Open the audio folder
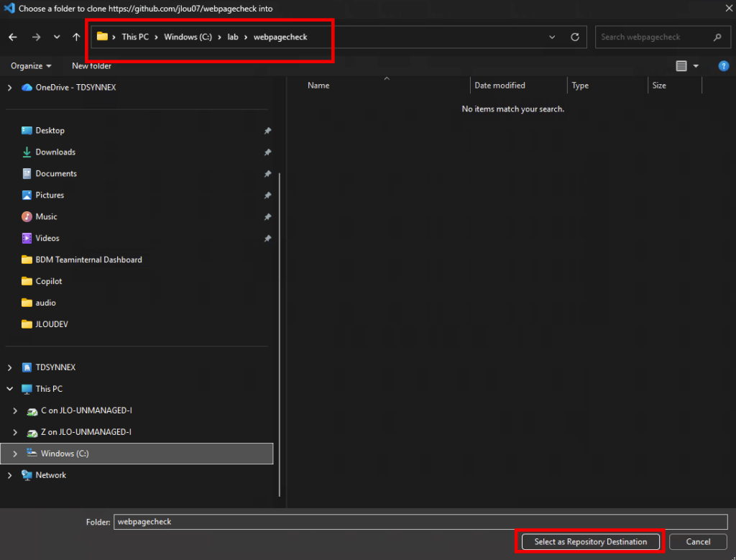Image resolution: width=736 pixels, height=560 pixels. [x=45, y=303]
